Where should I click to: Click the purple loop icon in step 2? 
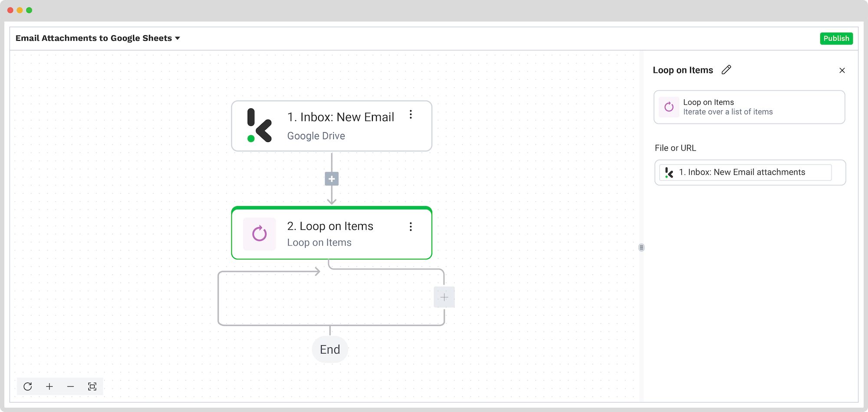(x=260, y=234)
